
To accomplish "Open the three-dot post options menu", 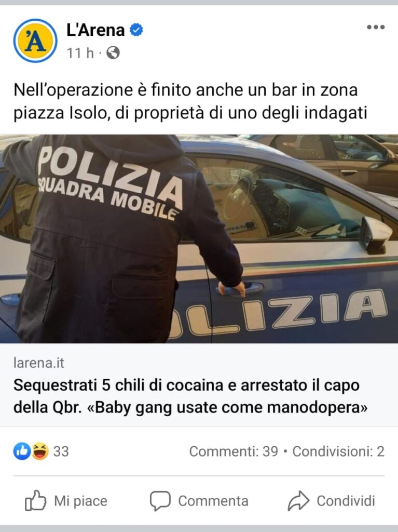I will click(x=376, y=27).
